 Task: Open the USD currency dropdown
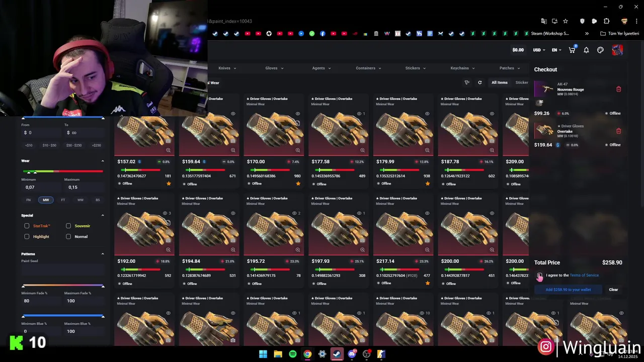coord(539,50)
